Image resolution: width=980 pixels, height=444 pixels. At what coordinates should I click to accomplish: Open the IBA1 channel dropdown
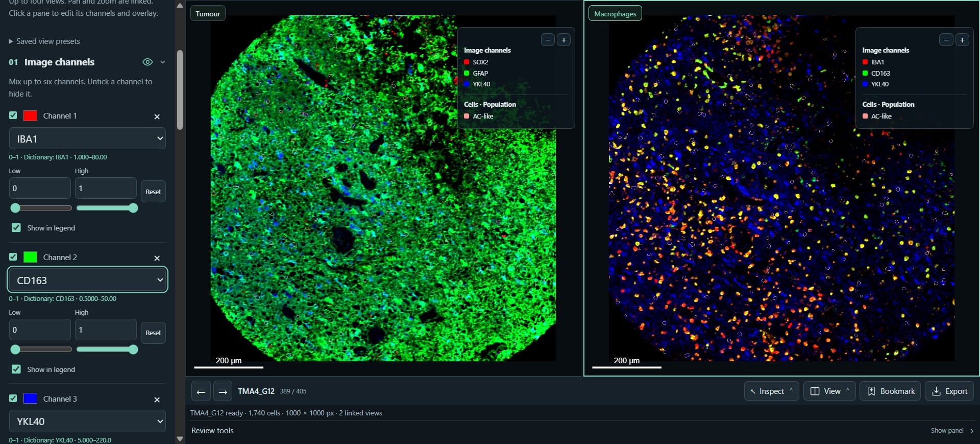pos(87,139)
